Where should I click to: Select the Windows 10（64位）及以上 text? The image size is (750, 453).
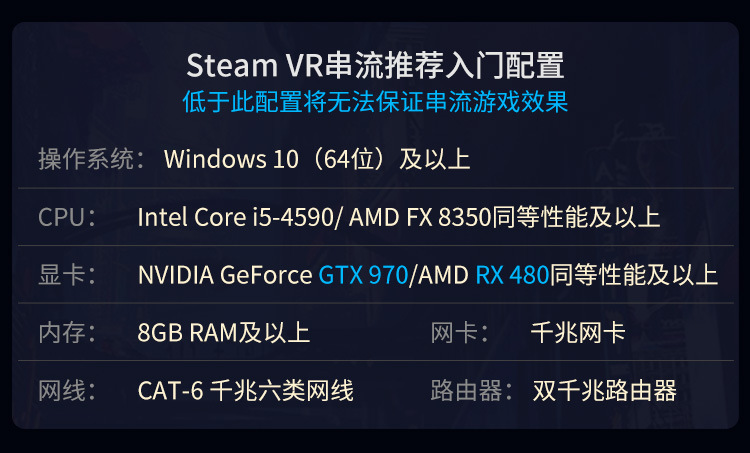317,159
